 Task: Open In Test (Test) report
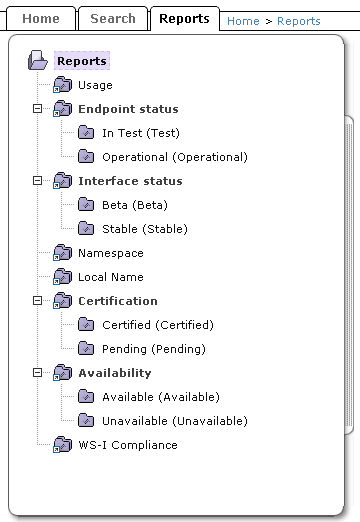point(141,133)
